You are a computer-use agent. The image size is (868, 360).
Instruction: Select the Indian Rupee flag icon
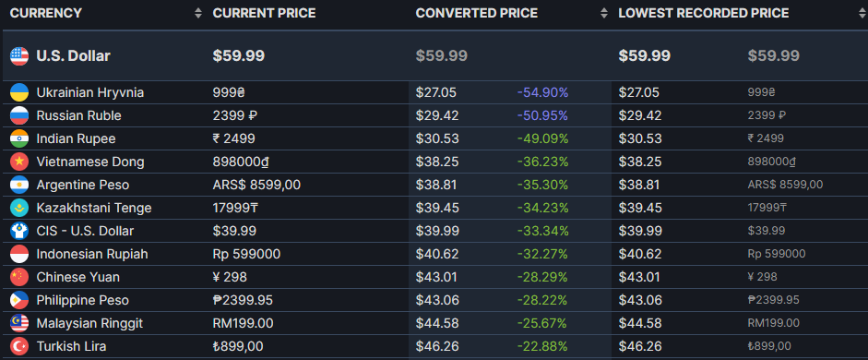point(19,138)
